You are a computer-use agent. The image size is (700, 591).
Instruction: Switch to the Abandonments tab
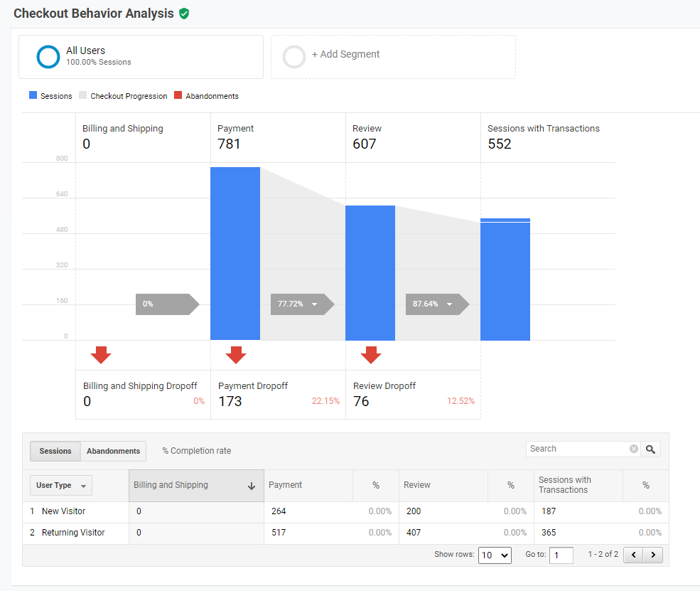point(114,451)
